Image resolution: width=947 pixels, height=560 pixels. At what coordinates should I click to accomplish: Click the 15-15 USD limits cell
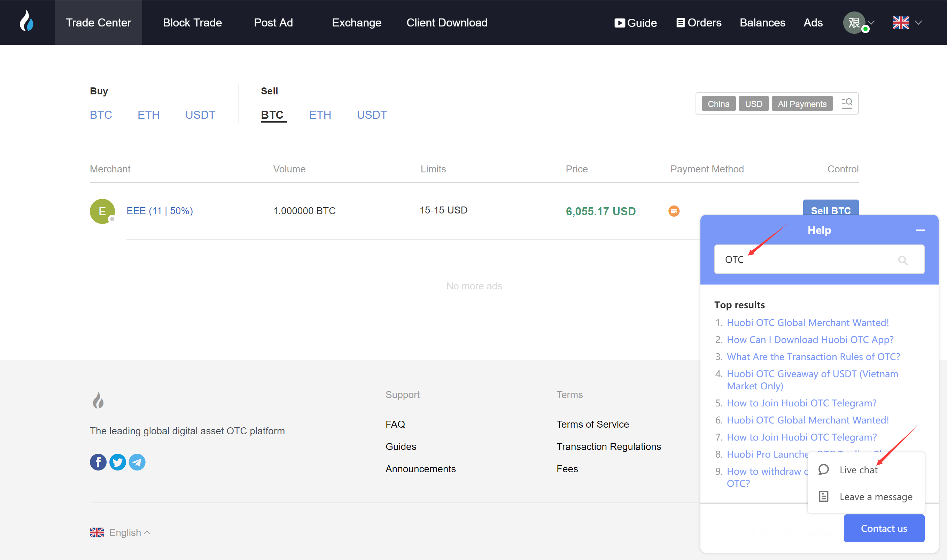click(x=443, y=210)
